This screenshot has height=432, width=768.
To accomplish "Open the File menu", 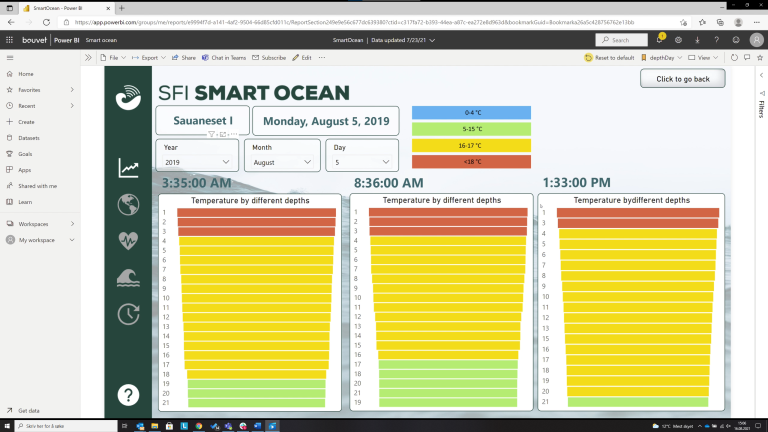I will point(113,58).
